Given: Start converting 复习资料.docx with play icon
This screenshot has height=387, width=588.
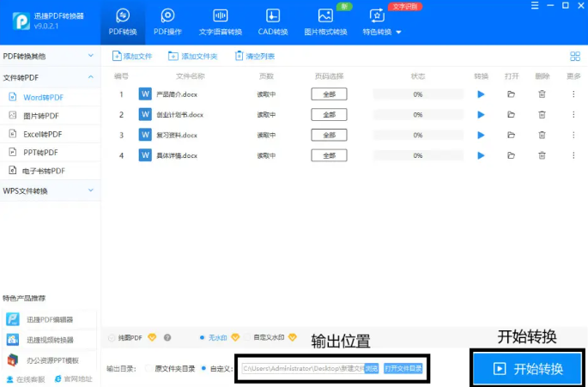Looking at the screenshot, I should [x=481, y=135].
